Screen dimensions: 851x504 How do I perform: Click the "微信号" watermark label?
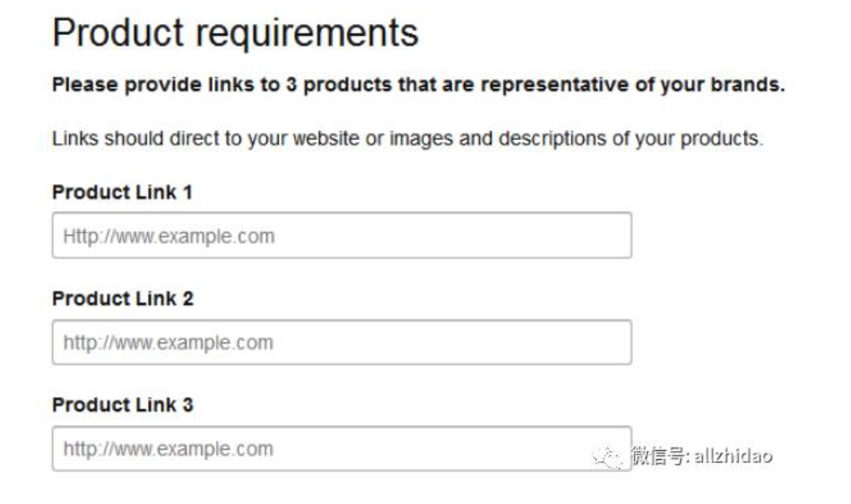tap(659, 456)
